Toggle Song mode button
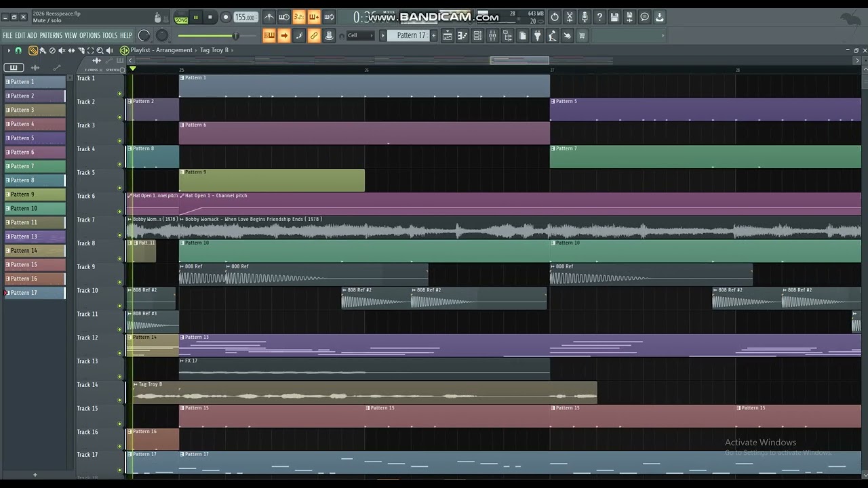 point(181,18)
